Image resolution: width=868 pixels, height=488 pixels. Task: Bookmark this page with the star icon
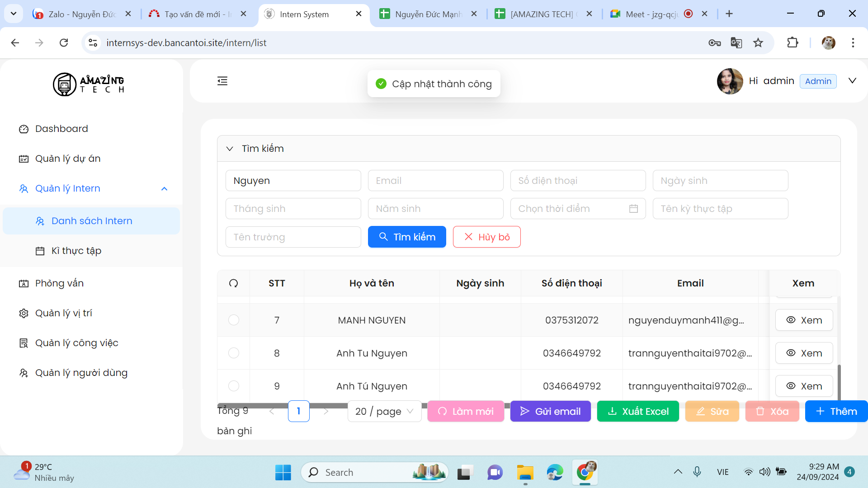pyautogui.click(x=758, y=43)
